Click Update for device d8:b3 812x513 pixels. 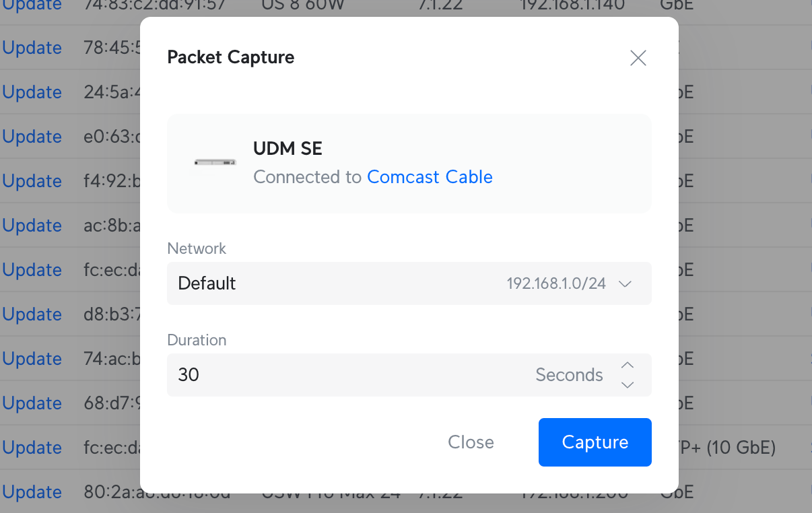tap(32, 314)
